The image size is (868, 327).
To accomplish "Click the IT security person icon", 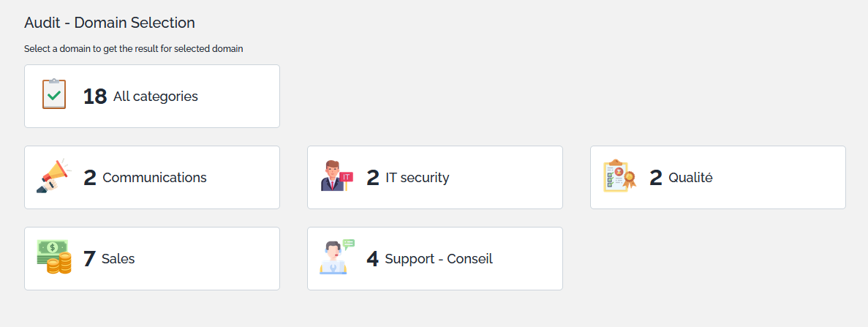I will [336, 176].
